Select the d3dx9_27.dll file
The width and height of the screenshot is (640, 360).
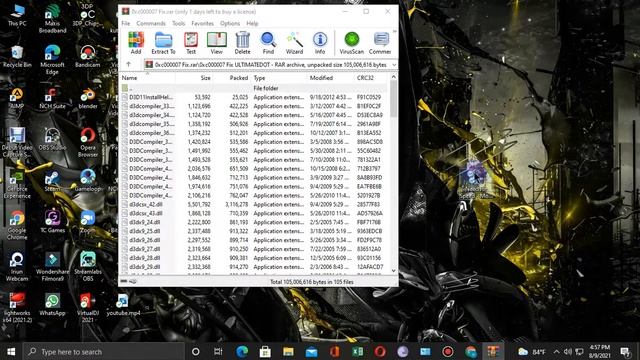(x=253, y=249)
